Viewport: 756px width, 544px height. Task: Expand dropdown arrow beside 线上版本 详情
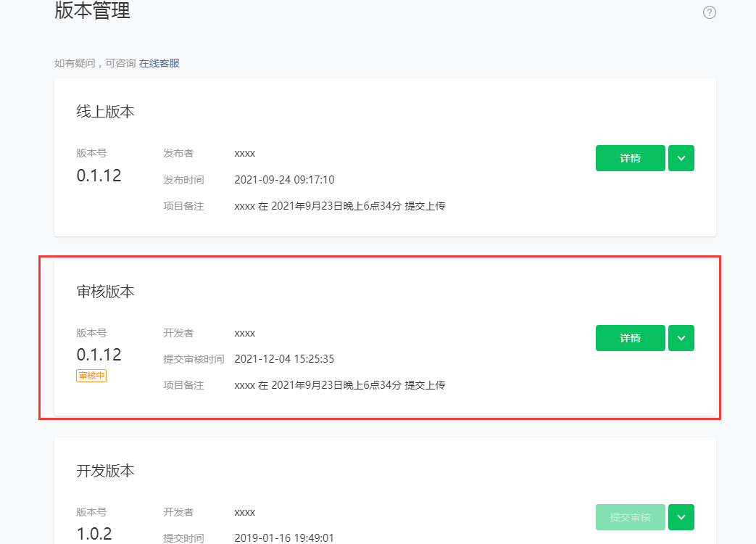pos(681,158)
